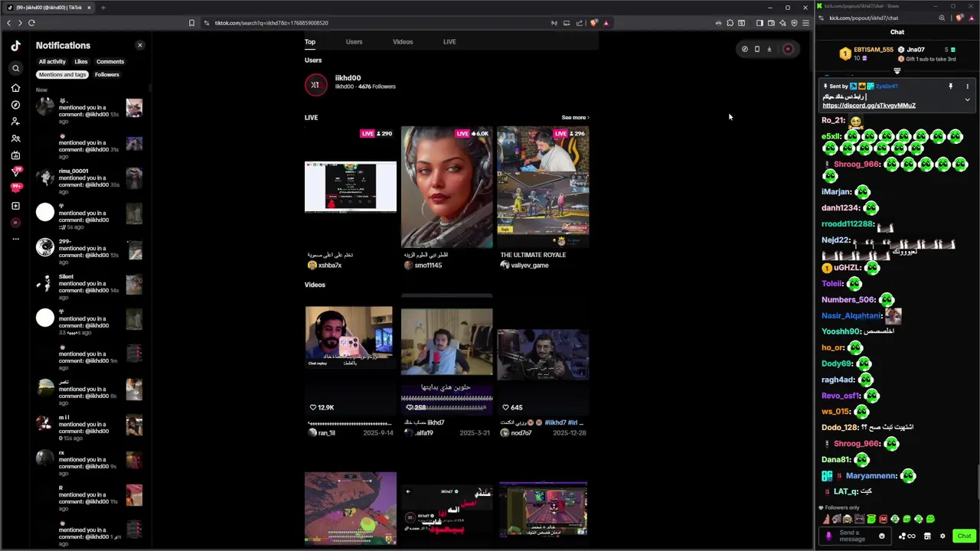Click the valiyev_game username link

[529, 266]
